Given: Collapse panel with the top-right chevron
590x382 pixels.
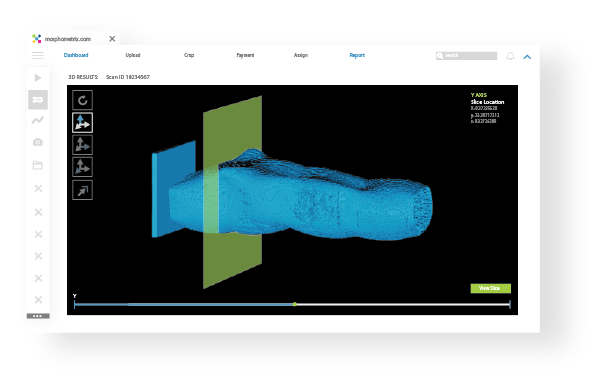Looking at the screenshot, I should [x=527, y=57].
